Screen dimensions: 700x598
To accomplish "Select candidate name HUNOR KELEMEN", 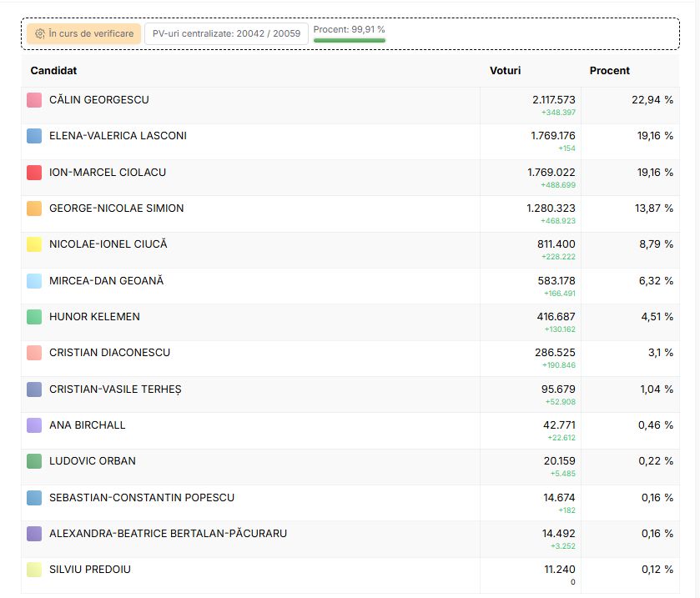I will [94, 317].
